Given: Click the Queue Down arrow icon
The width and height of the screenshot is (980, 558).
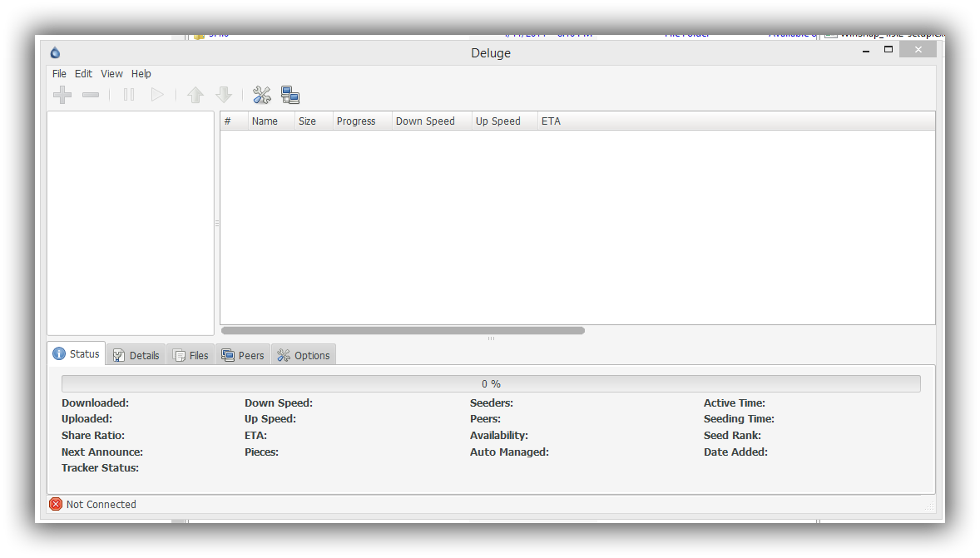Looking at the screenshot, I should pos(224,95).
